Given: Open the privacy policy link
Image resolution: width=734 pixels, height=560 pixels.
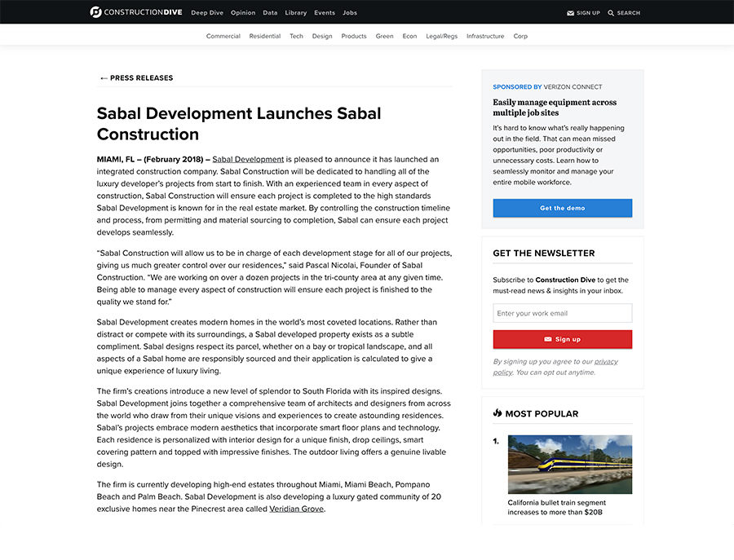Looking at the screenshot, I should [555, 367].
